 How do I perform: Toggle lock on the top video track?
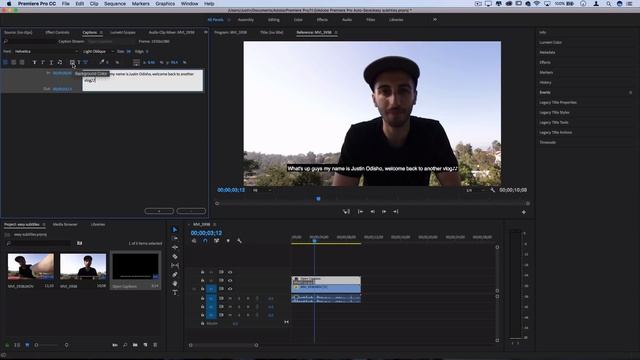pyautogui.click(x=202, y=272)
